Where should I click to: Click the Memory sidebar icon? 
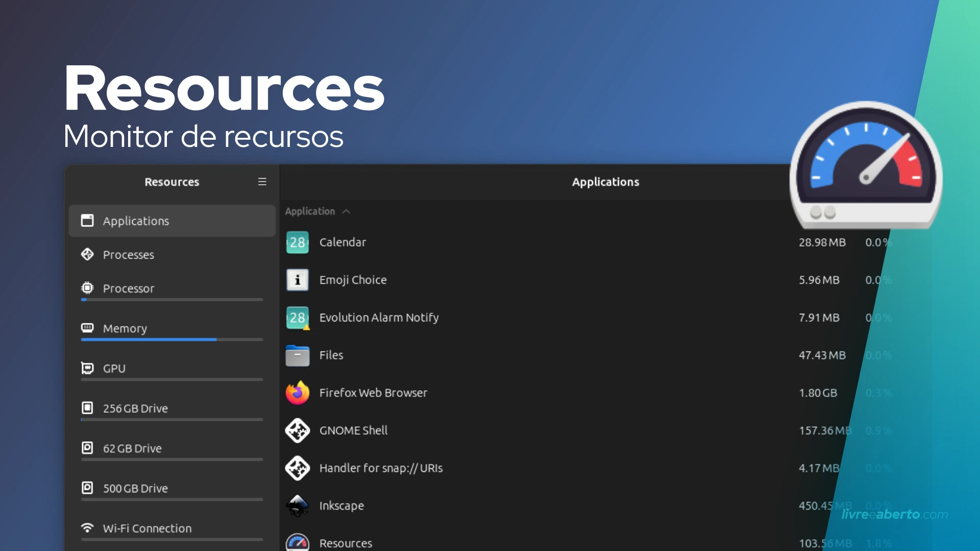(87, 328)
